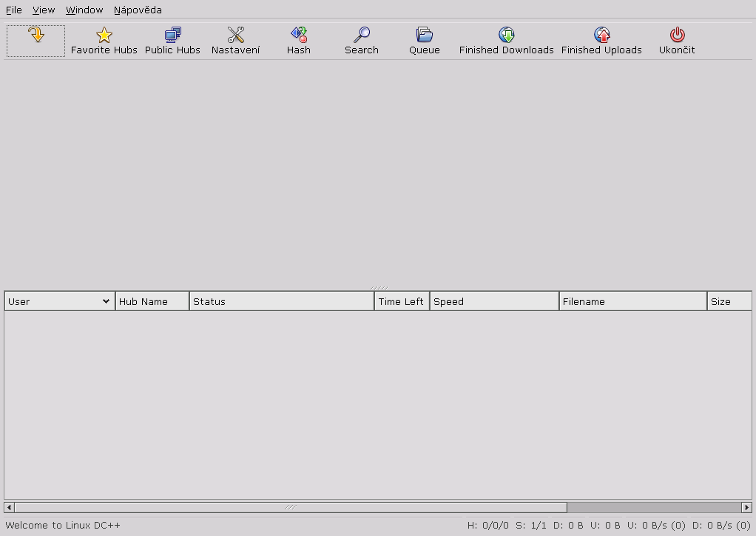Click the pane splitter handle above transfers
This screenshot has width=756, height=536.
point(379,287)
